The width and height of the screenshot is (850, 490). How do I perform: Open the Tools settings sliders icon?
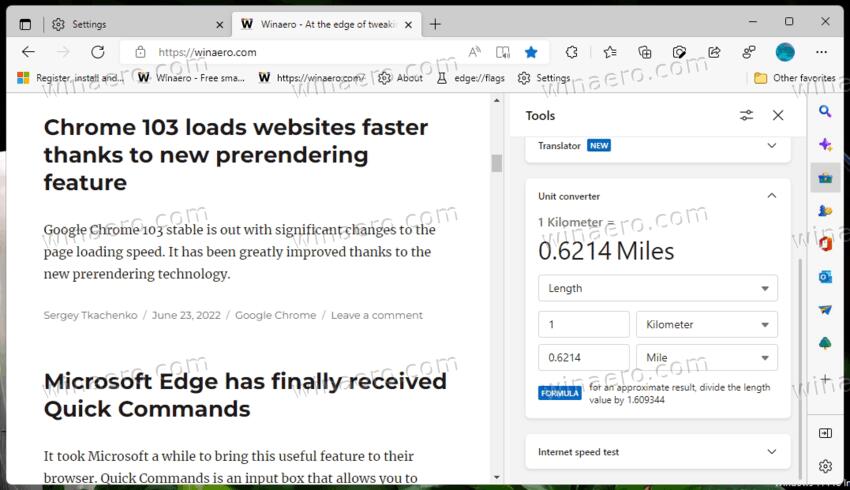(x=746, y=116)
